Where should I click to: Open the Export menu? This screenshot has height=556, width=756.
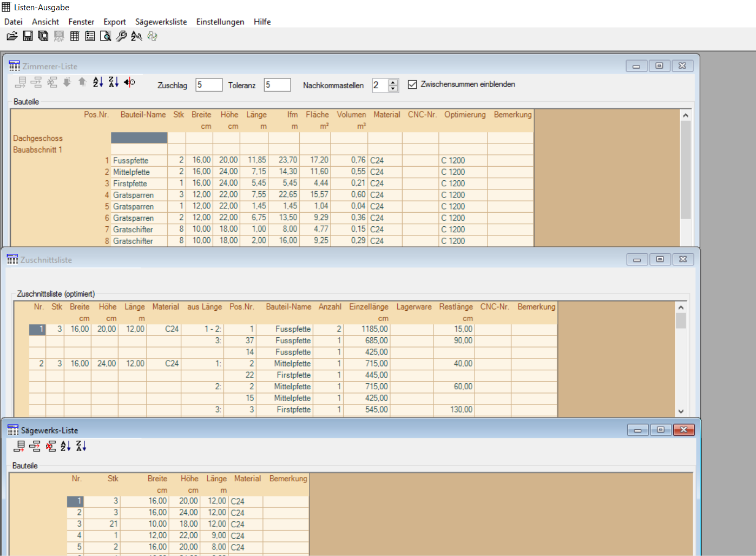115,22
